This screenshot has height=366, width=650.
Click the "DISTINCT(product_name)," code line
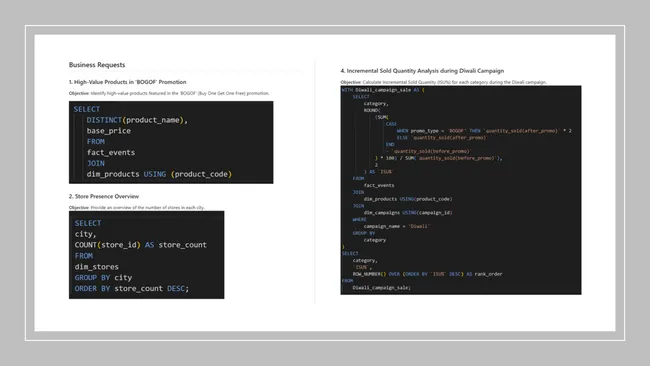[137, 120]
